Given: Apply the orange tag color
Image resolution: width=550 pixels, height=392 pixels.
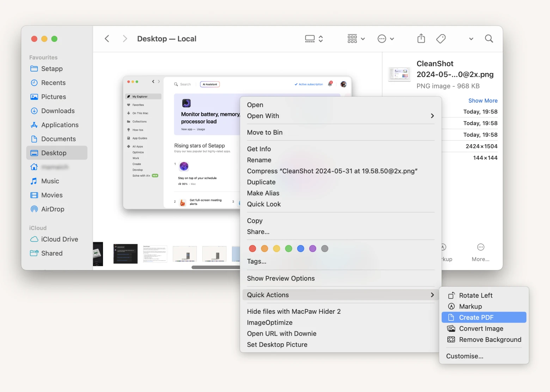Looking at the screenshot, I should click(264, 249).
